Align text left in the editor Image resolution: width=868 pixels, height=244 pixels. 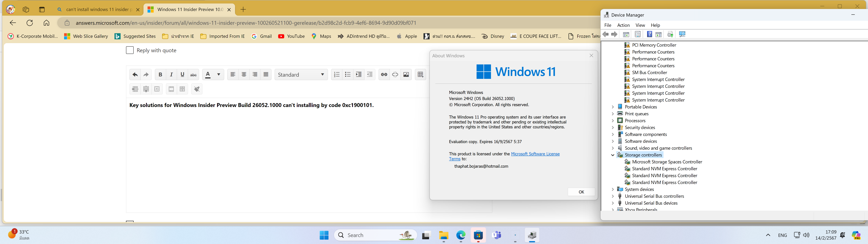pos(233,74)
